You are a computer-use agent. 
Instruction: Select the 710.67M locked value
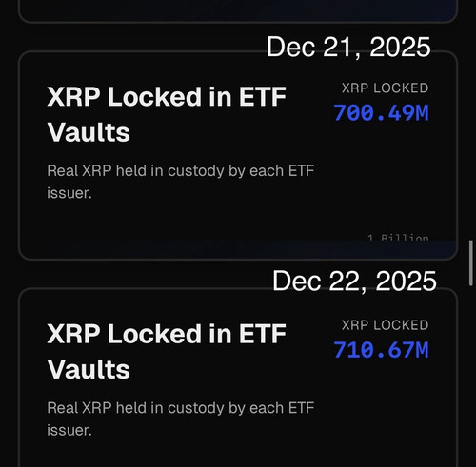[x=381, y=350]
